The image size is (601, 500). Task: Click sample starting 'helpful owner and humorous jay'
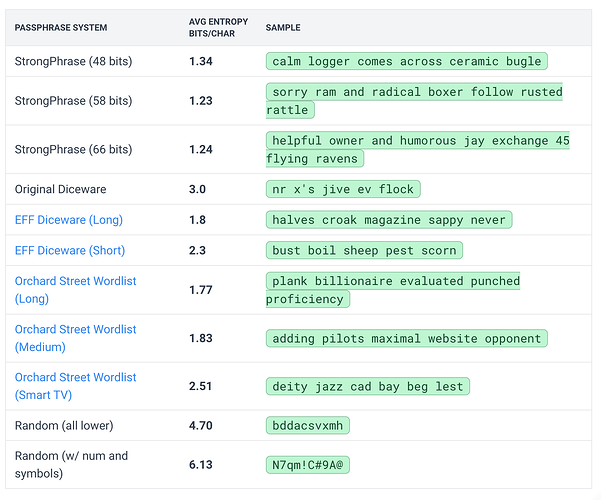point(418,150)
